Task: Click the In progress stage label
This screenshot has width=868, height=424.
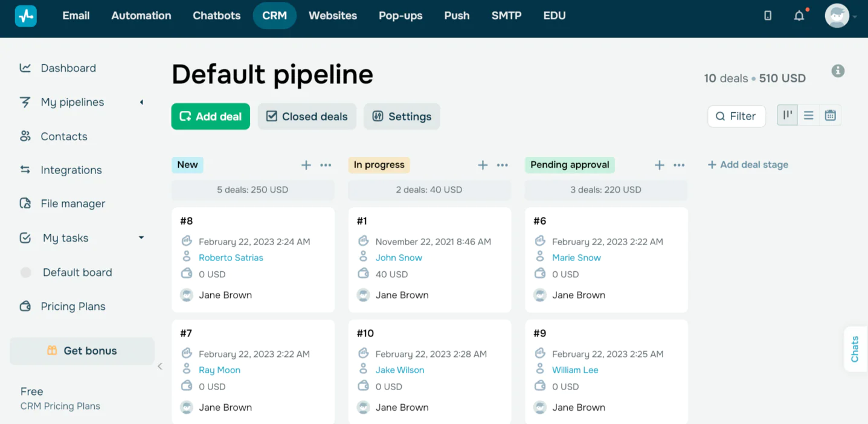Action: point(379,165)
